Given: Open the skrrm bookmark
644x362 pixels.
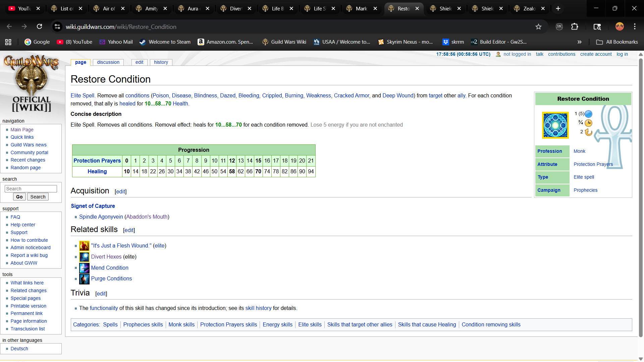Looking at the screenshot, I should coord(453,42).
